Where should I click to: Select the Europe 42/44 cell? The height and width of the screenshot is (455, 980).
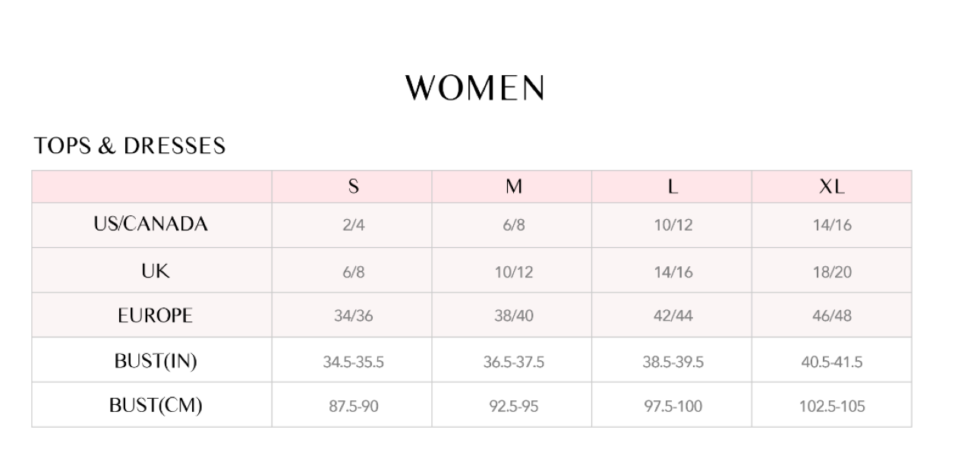click(x=673, y=316)
